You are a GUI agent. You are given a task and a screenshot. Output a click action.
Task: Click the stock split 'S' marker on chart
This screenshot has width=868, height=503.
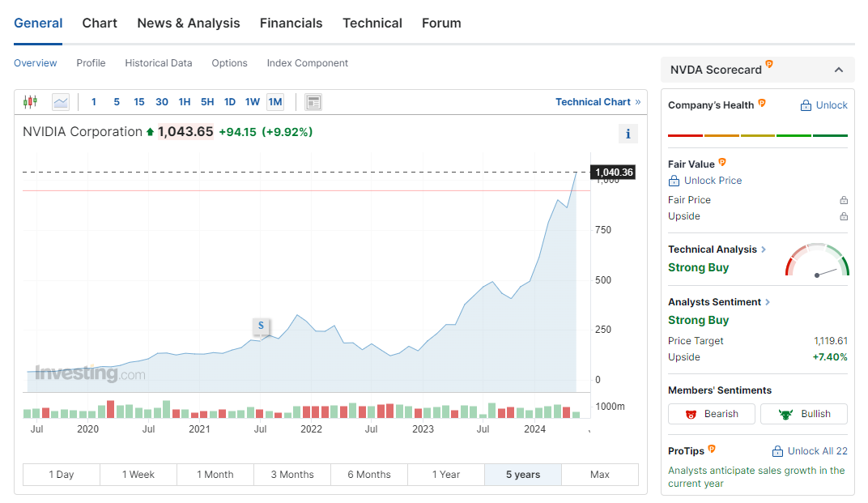pyautogui.click(x=261, y=326)
